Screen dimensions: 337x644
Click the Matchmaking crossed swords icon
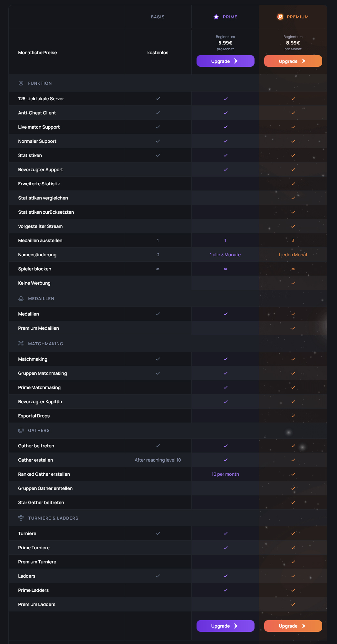point(21,344)
